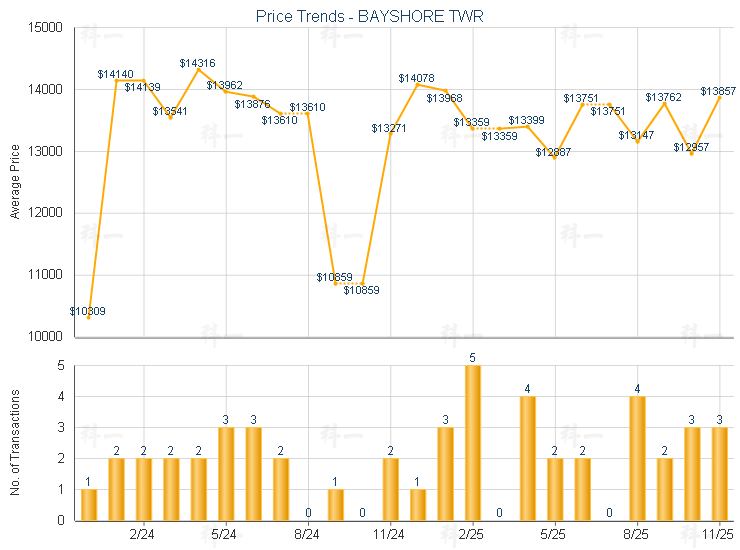Click the 5/25 x-axis date label

click(x=554, y=534)
